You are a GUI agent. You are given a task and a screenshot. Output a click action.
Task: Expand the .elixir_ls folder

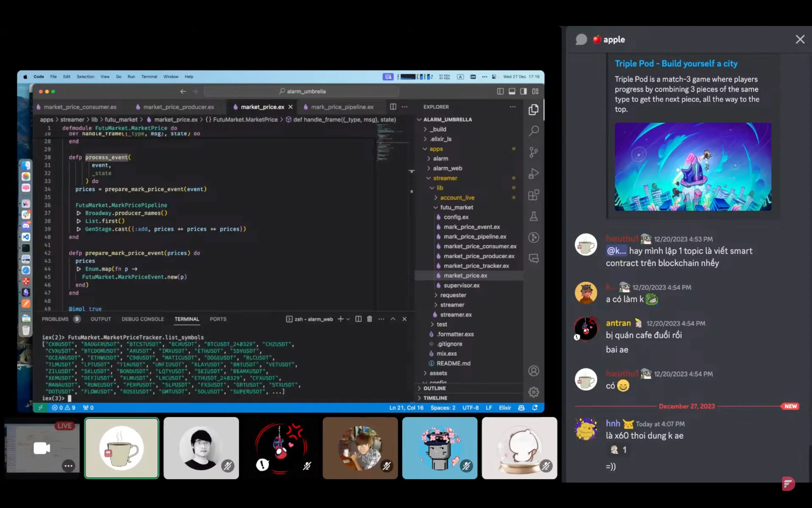pyautogui.click(x=440, y=139)
